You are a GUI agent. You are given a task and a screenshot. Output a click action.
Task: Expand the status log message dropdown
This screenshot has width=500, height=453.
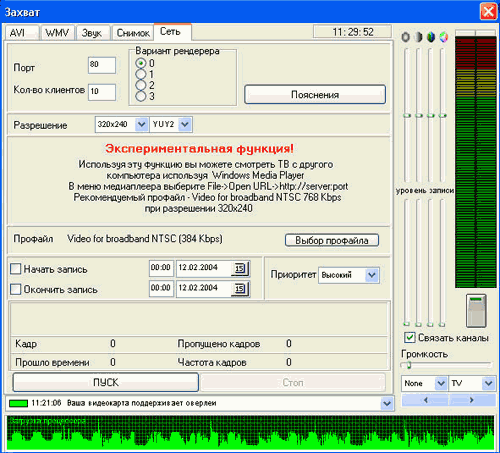[x=387, y=403]
